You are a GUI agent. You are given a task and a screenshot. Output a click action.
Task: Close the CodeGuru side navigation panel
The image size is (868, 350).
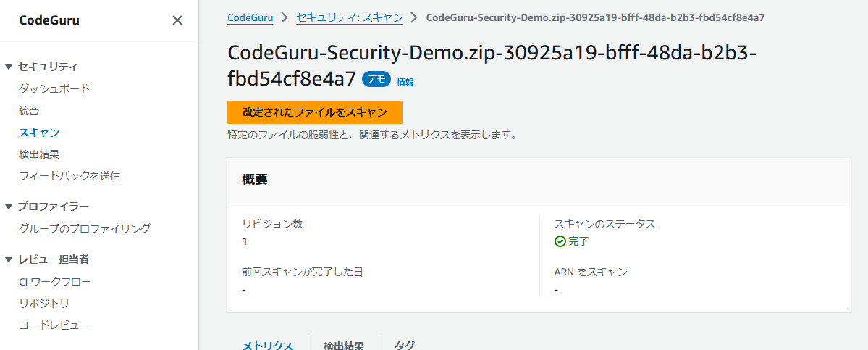pos(177,20)
